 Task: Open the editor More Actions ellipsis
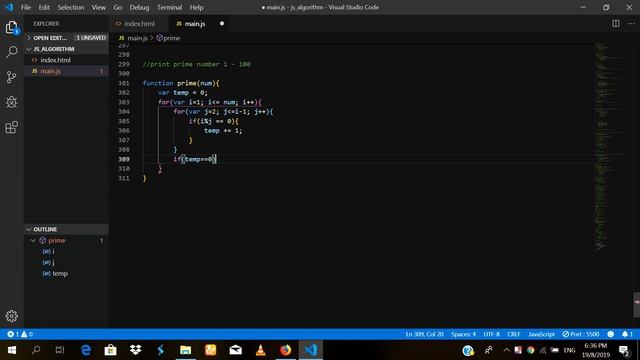coord(631,24)
